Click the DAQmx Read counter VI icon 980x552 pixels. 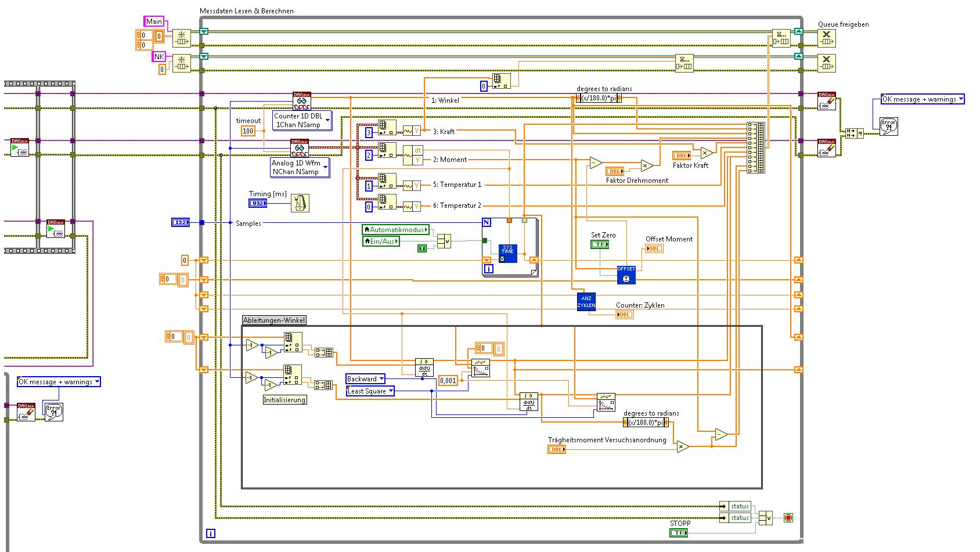[302, 101]
